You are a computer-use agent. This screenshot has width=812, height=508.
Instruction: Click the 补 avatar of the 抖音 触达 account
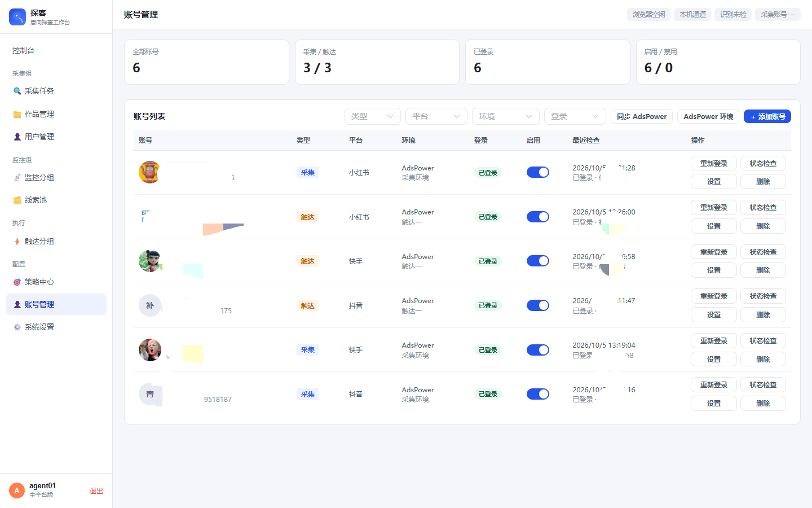[150, 305]
